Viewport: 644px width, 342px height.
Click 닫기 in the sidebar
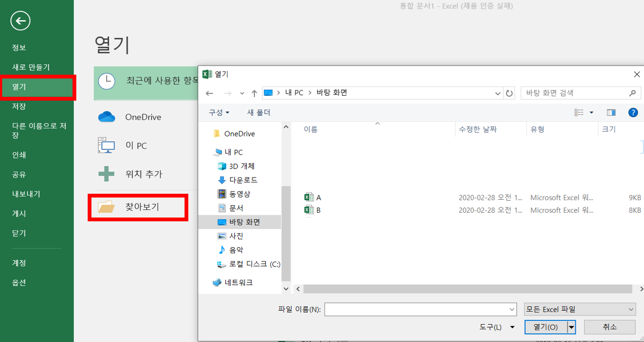tap(19, 233)
